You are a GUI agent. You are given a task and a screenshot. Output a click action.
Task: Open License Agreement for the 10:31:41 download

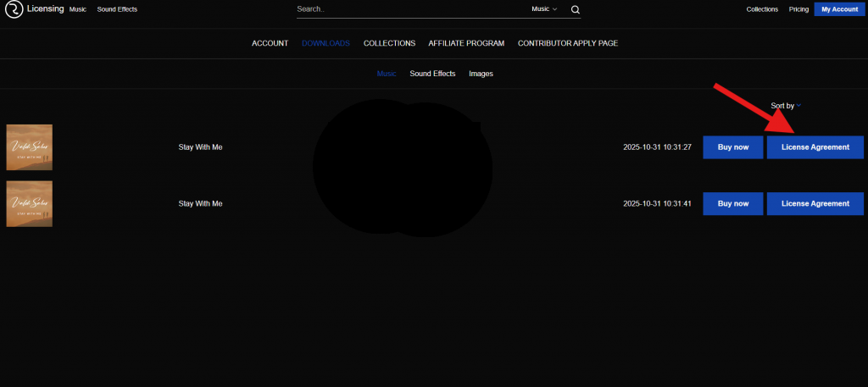(x=815, y=203)
